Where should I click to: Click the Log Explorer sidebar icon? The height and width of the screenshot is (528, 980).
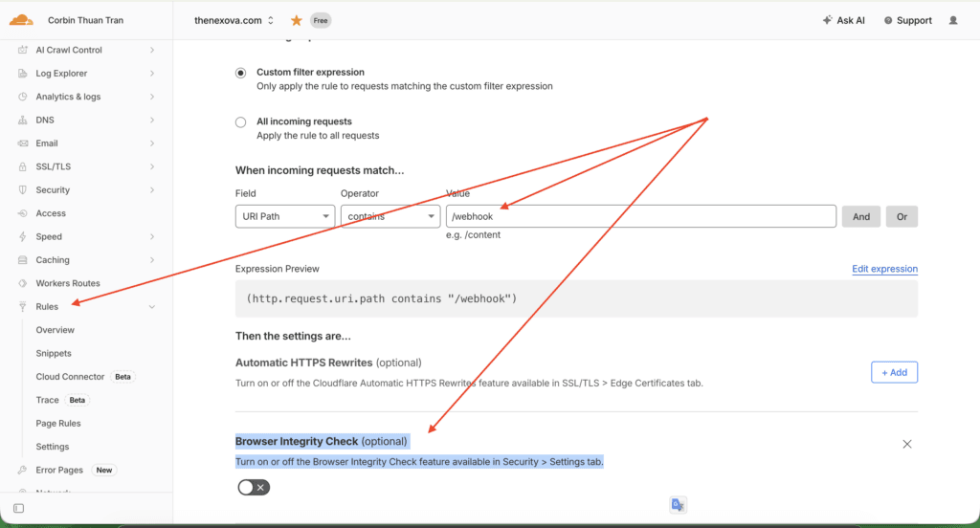coord(23,73)
